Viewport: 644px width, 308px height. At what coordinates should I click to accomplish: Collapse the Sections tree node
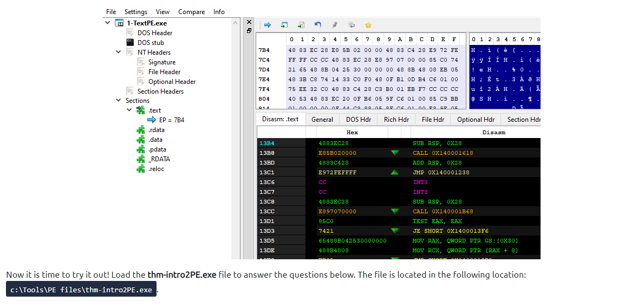pyautogui.click(x=119, y=100)
